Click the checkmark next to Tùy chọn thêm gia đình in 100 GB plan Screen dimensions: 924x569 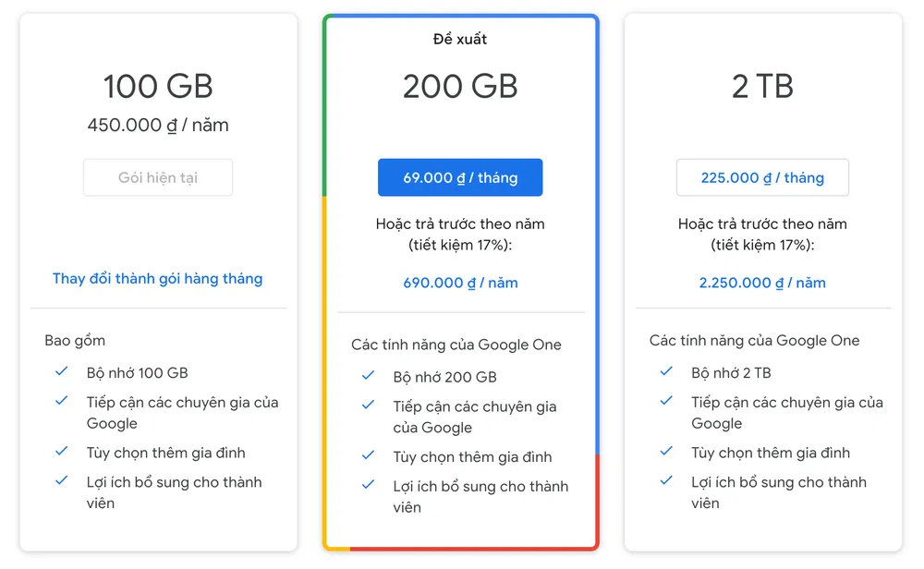click(61, 453)
